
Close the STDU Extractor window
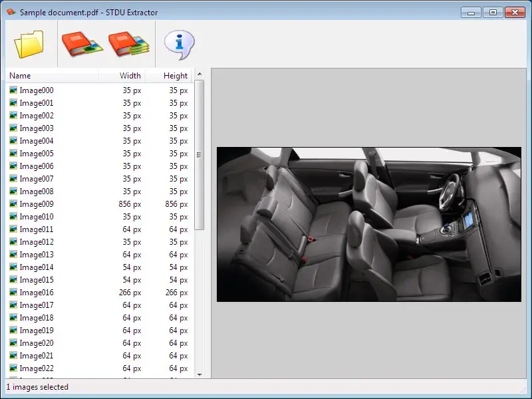coord(515,13)
